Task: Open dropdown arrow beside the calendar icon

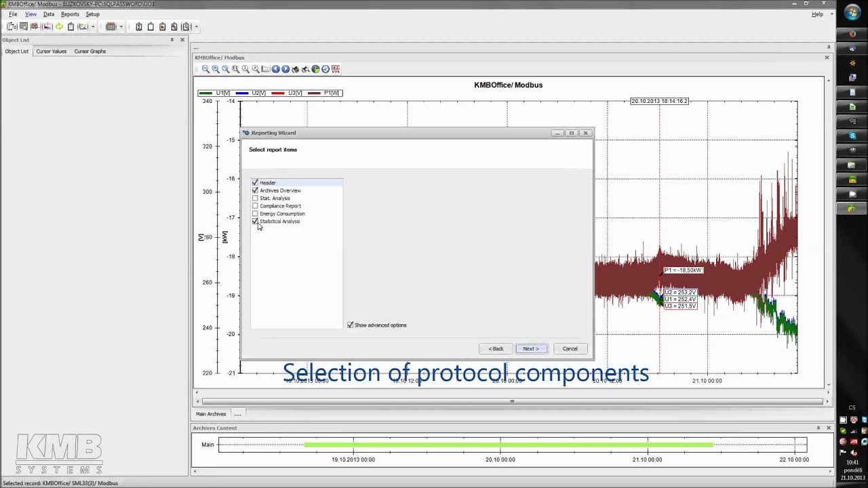Action: [121, 27]
